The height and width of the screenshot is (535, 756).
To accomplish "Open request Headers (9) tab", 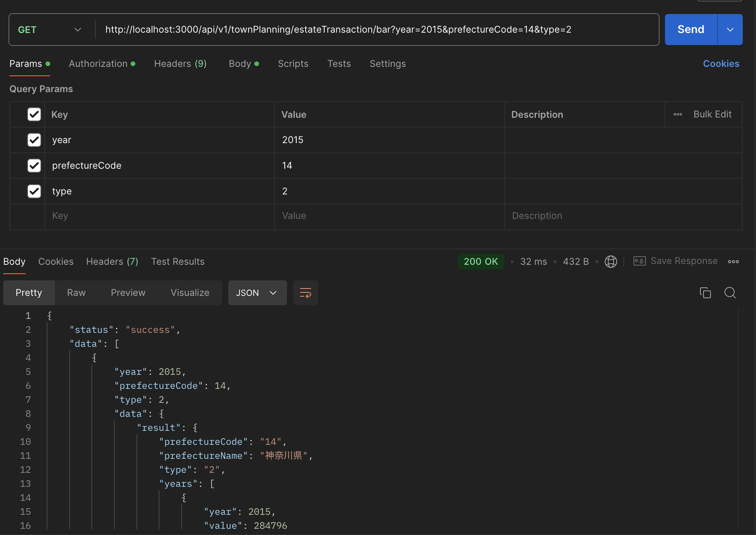I will (180, 64).
